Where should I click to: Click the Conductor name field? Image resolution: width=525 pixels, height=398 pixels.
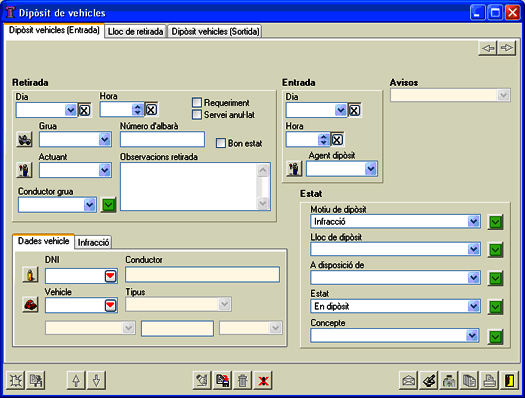[x=203, y=274]
